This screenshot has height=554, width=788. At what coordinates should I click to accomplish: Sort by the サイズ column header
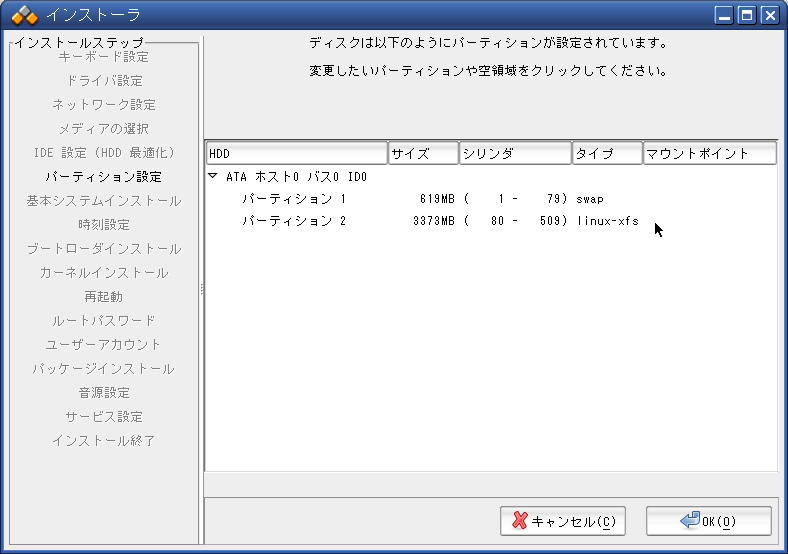point(423,154)
